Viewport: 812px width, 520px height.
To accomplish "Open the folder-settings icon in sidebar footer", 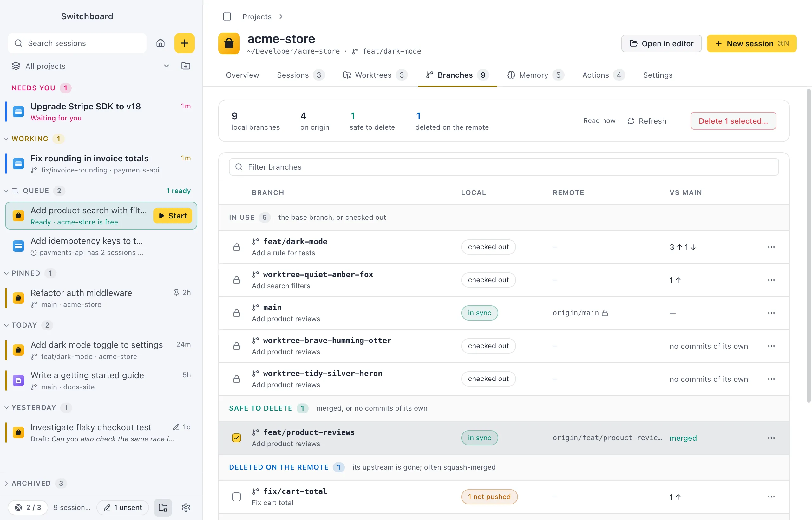I will click(x=163, y=508).
